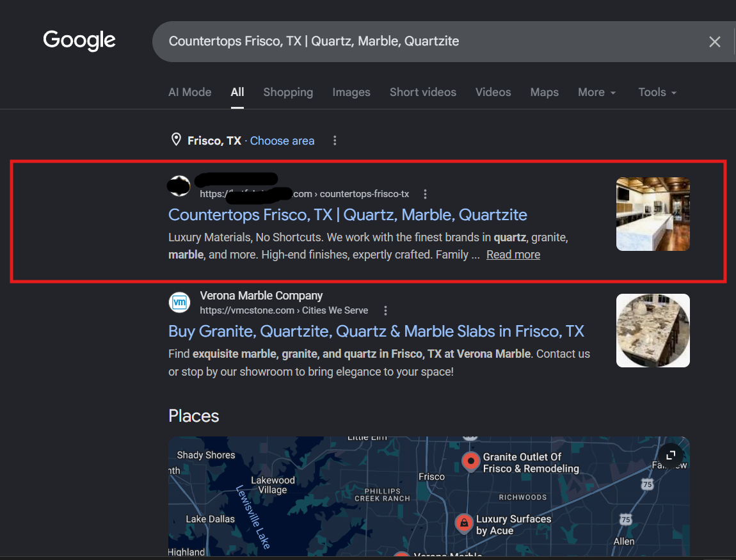Screen dimensions: 736x560
Task: Open the Buy Granite, Quartzite, Quartz & Marble Slabs link
Action: 376,332
